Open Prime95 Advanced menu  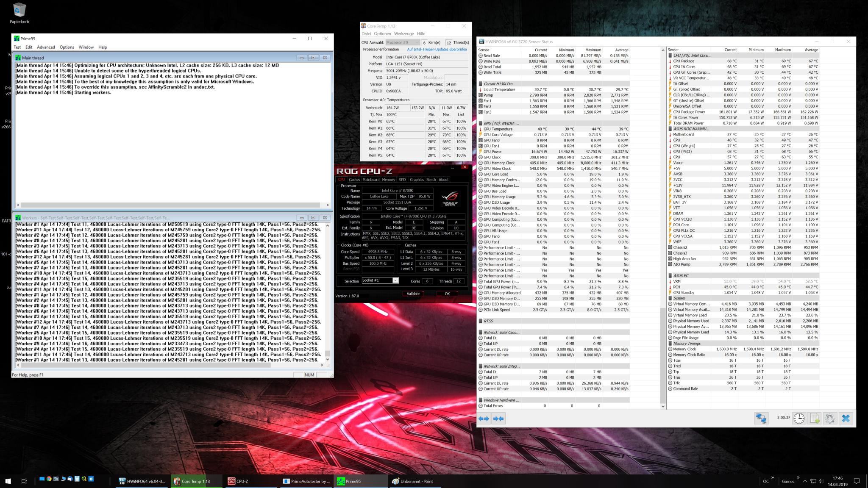pyautogui.click(x=46, y=47)
